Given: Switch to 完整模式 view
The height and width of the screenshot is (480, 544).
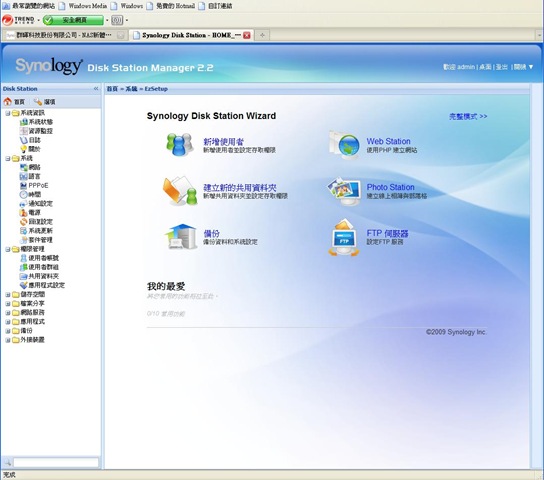Looking at the screenshot, I should point(468,117).
